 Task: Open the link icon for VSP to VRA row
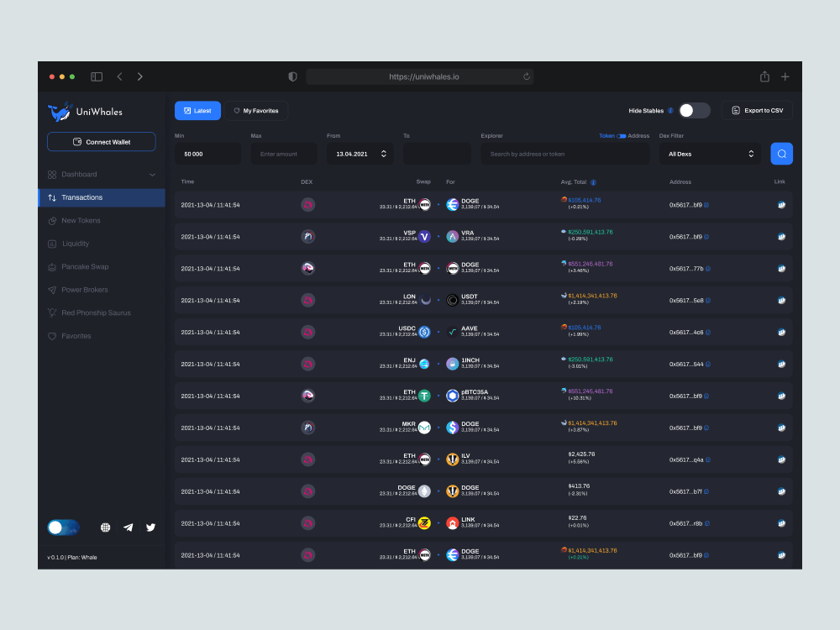[x=781, y=237]
